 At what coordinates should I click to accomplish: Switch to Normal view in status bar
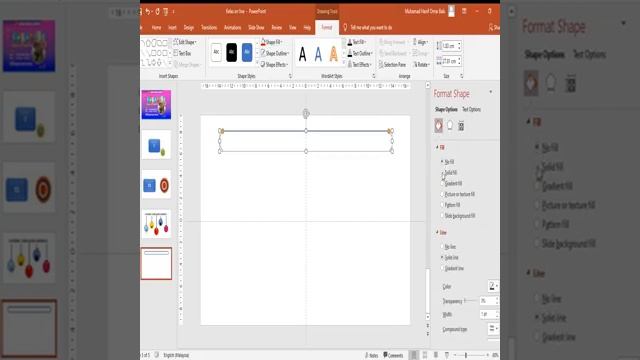click(414, 356)
